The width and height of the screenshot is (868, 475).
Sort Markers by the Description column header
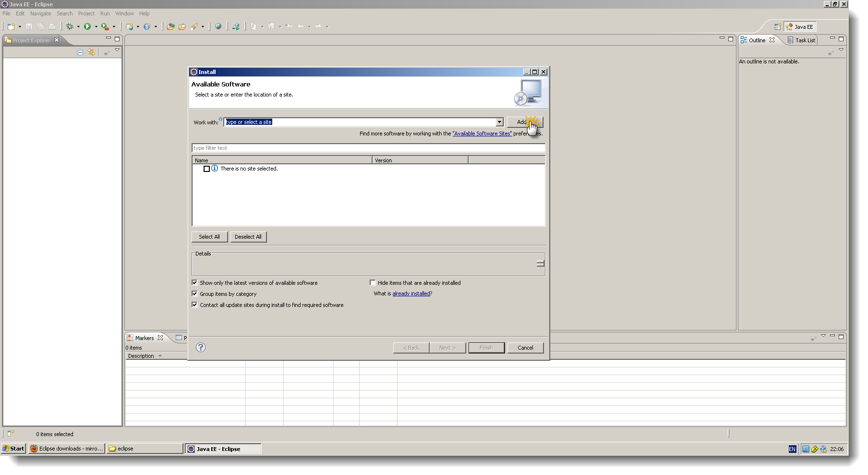click(x=157, y=356)
